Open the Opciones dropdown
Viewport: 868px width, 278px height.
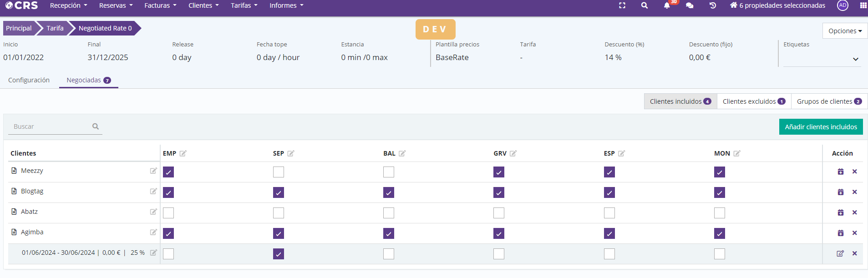coord(845,31)
